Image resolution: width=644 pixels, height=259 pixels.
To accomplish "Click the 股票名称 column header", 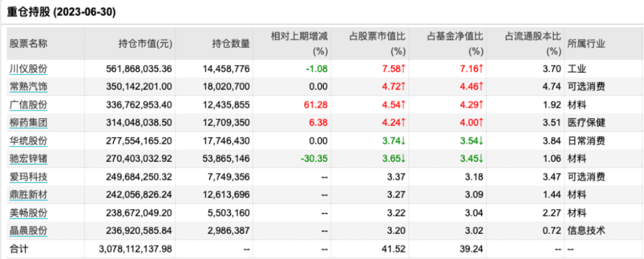I will tap(29, 44).
